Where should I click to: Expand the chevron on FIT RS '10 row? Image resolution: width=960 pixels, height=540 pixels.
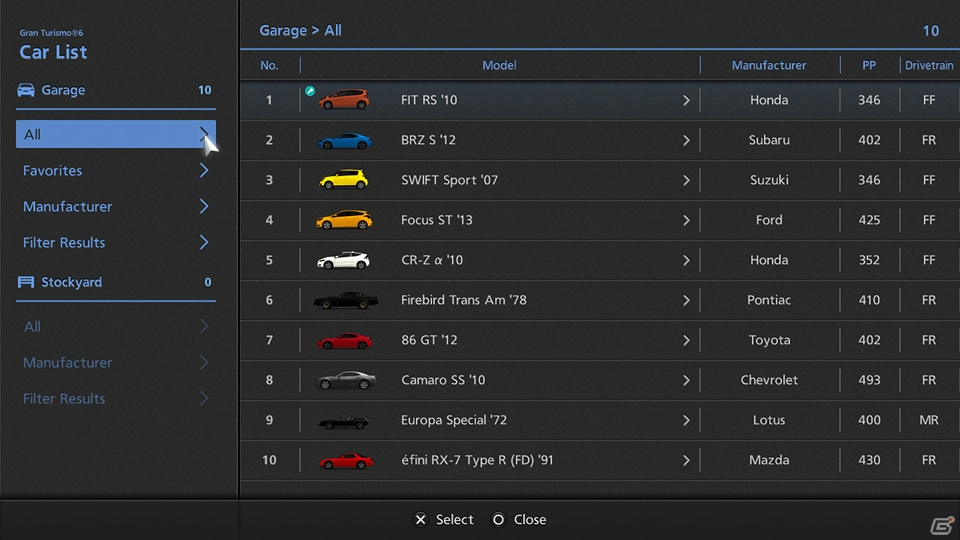[686, 100]
